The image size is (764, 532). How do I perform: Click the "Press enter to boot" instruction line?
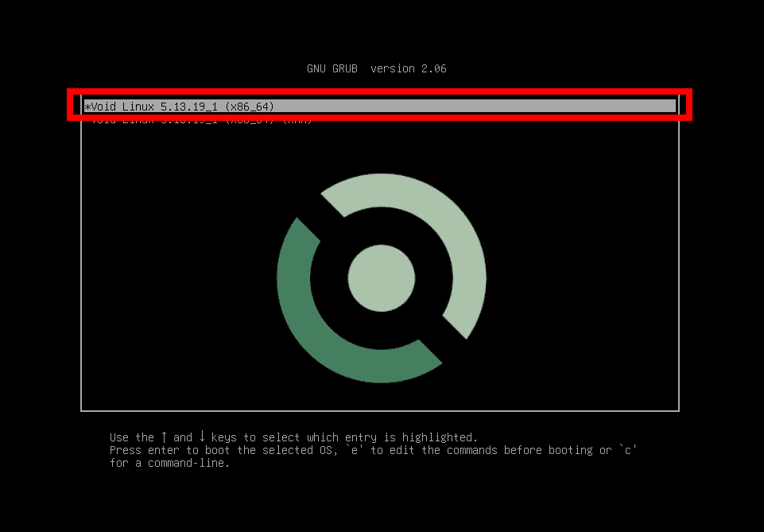[x=373, y=449]
